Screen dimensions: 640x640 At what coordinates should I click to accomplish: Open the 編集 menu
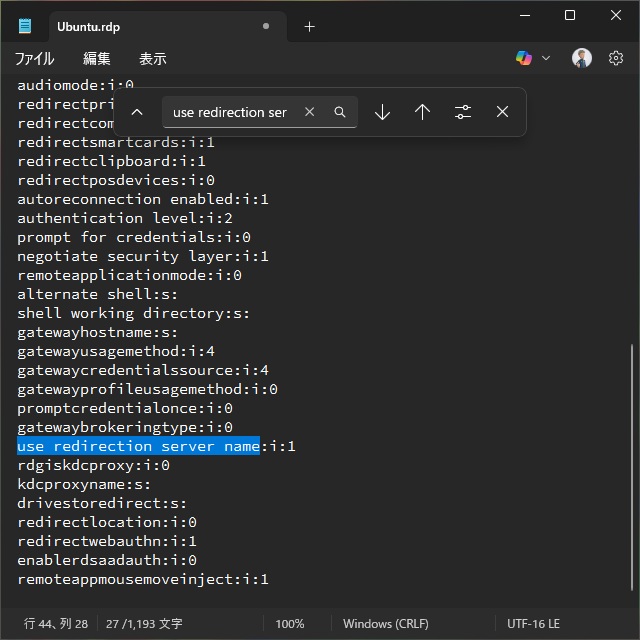click(97, 59)
